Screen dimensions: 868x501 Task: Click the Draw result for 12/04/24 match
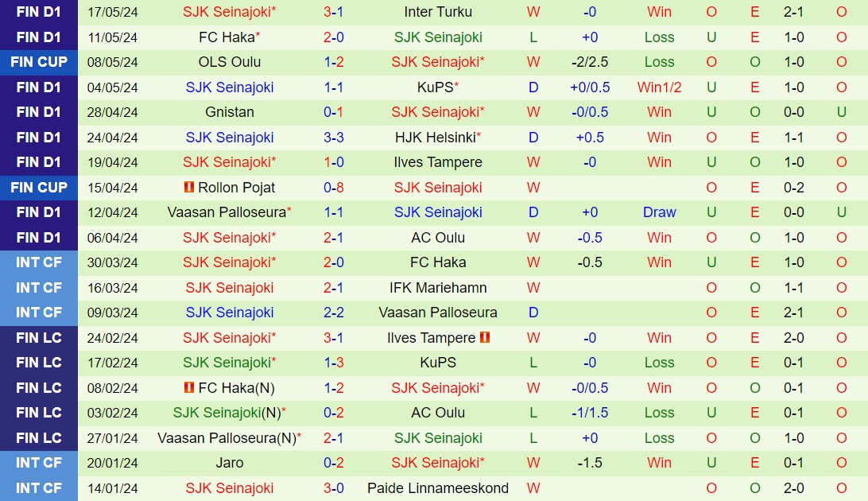click(659, 212)
